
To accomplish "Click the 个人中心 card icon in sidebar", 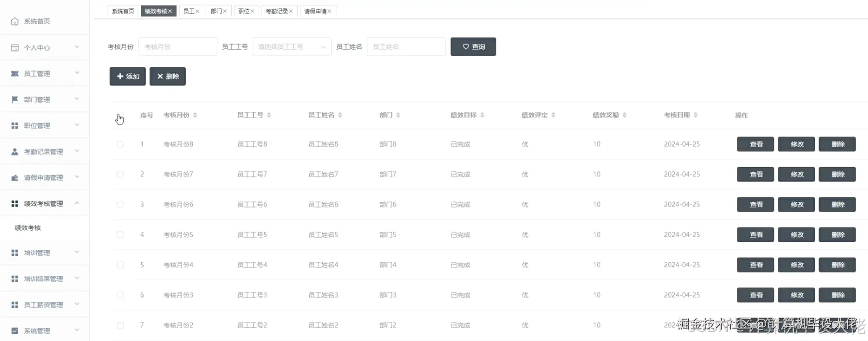I will tap(15, 47).
